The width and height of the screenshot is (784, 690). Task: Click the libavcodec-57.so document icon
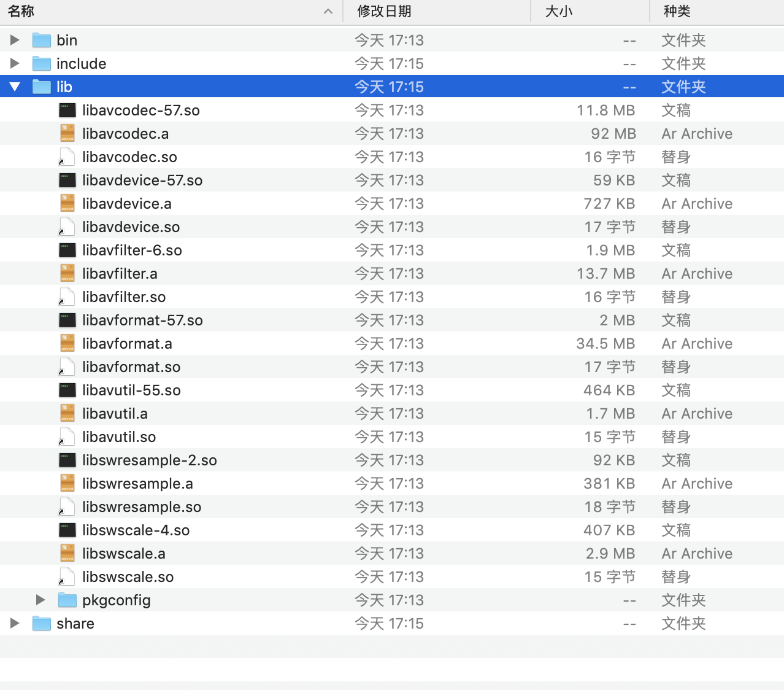(x=67, y=109)
